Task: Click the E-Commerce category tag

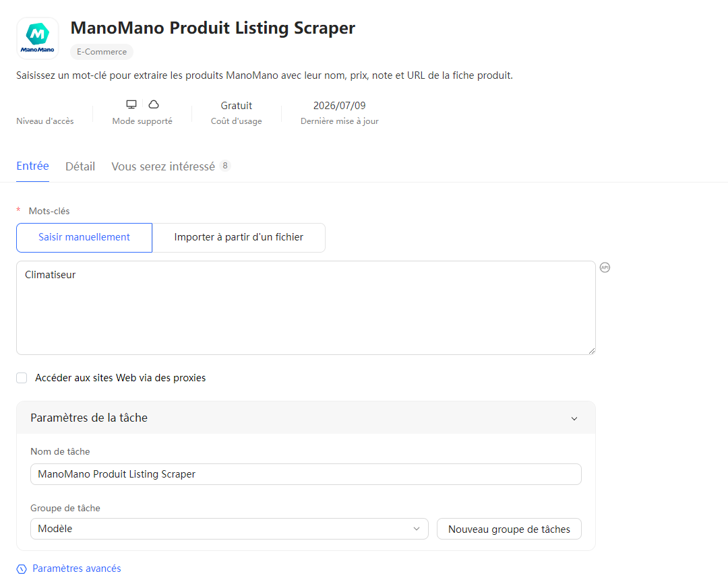Action: [x=102, y=52]
